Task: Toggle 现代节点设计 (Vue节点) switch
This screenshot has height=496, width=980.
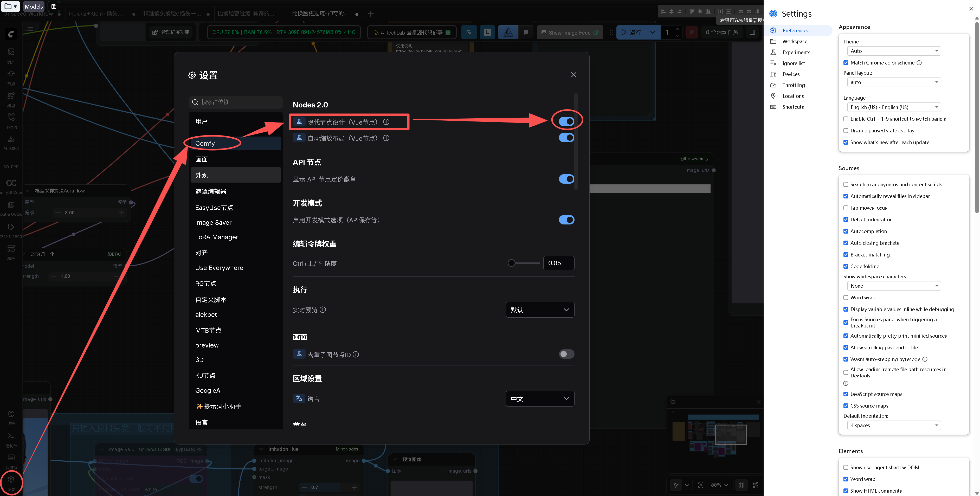Action: coord(566,121)
